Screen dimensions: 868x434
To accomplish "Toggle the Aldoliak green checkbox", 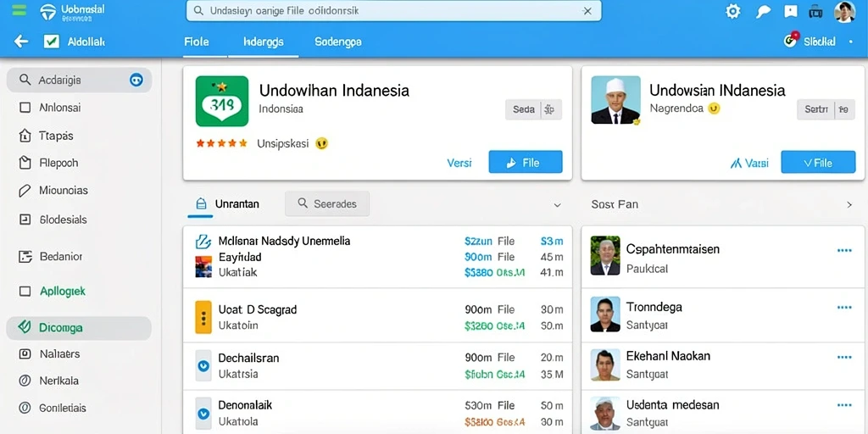I will (52, 41).
